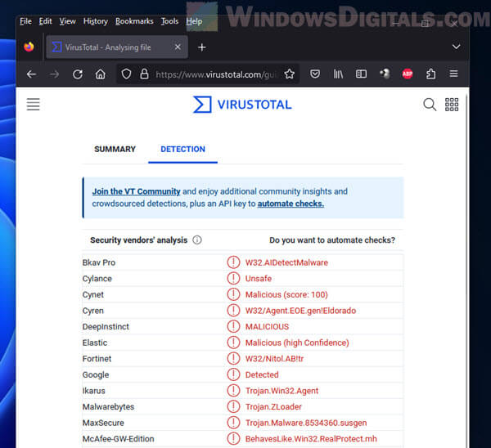This screenshot has height=448, width=491.
Task: Open the Edit menu
Action: [45, 21]
